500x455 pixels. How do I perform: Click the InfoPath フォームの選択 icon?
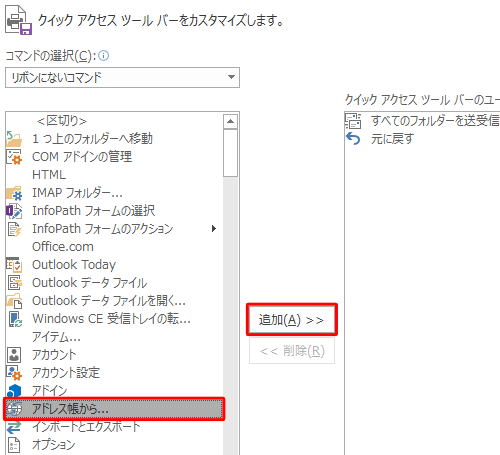(x=14, y=211)
